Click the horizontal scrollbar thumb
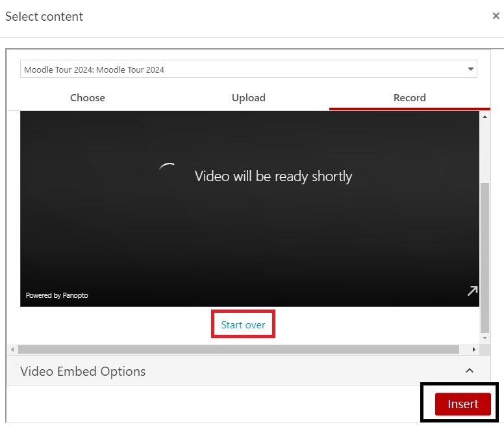 coord(238,349)
